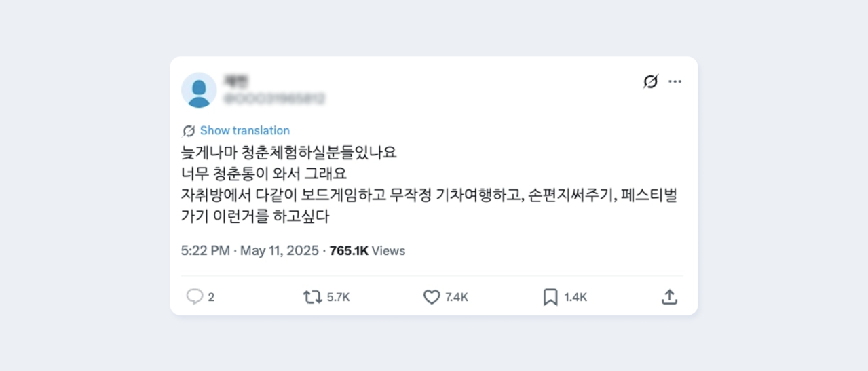Click the reply count number 2
The width and height of the screenshot is (868, 371).
coord(211,297)
